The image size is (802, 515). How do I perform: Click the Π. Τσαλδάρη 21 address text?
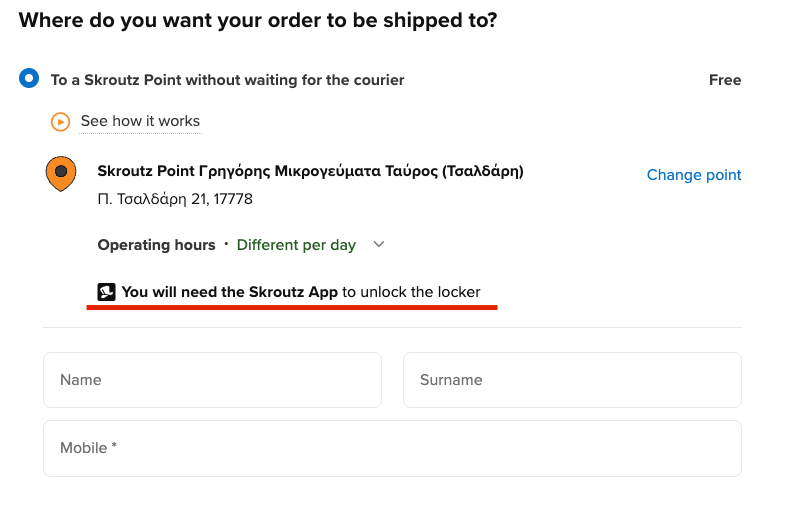[175, 199]
